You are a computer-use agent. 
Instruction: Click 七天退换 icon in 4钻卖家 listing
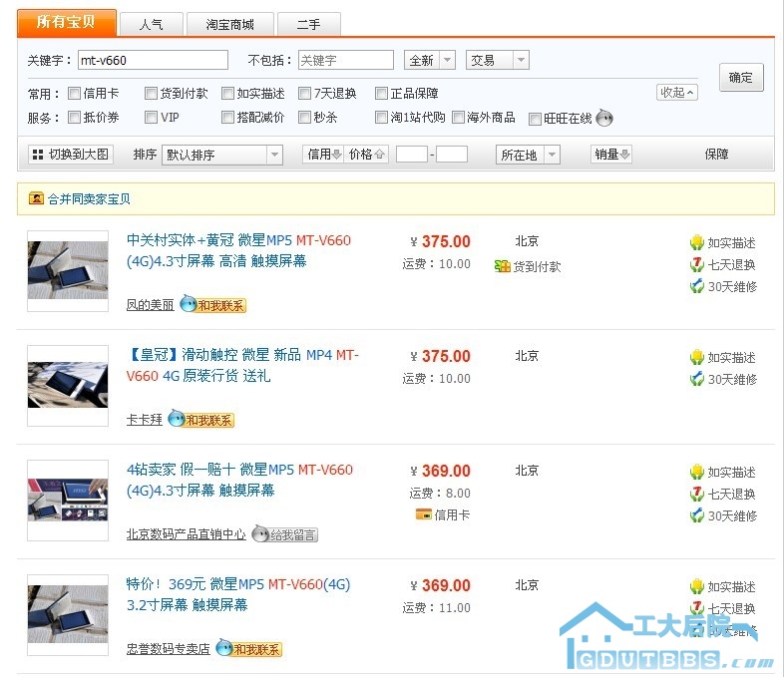point(696,495)
